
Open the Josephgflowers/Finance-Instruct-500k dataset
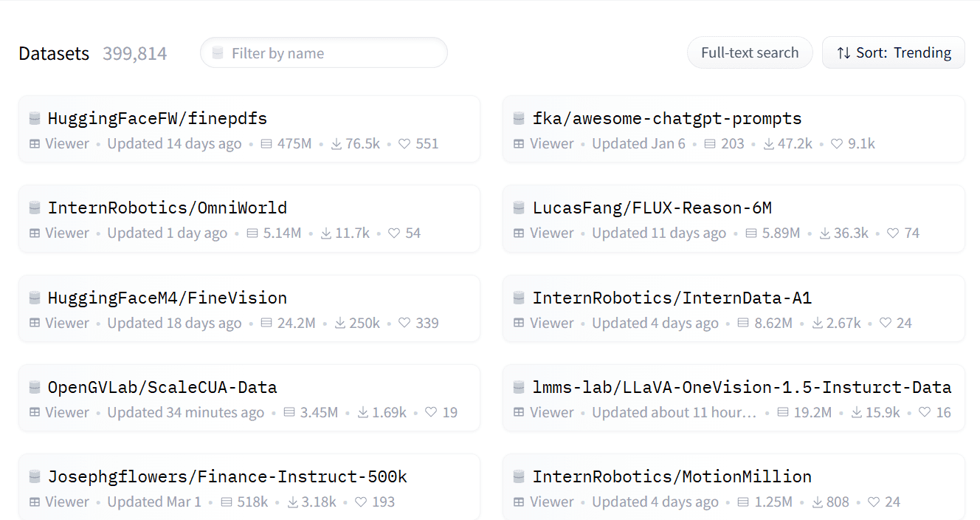pyautogui.click(x=227, y=477)
